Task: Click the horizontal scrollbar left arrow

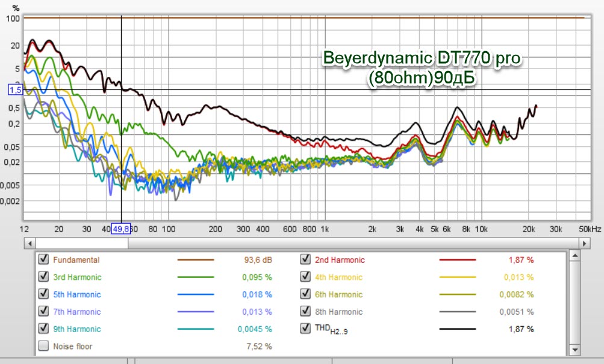Action: [28, 243]
